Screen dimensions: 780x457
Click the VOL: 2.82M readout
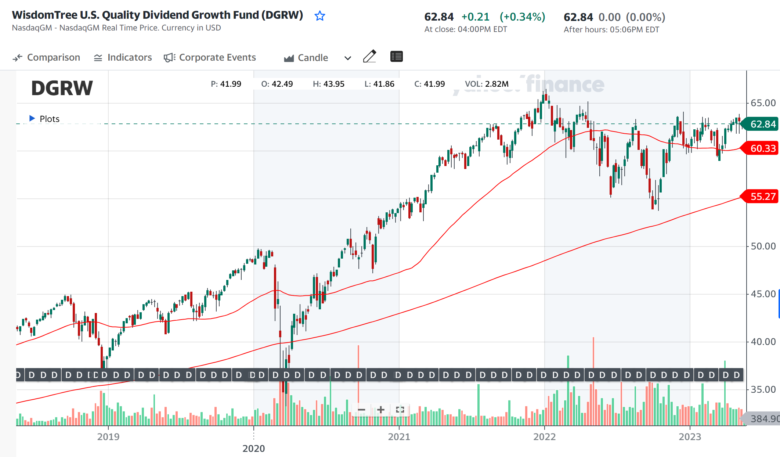coord(487,84)
